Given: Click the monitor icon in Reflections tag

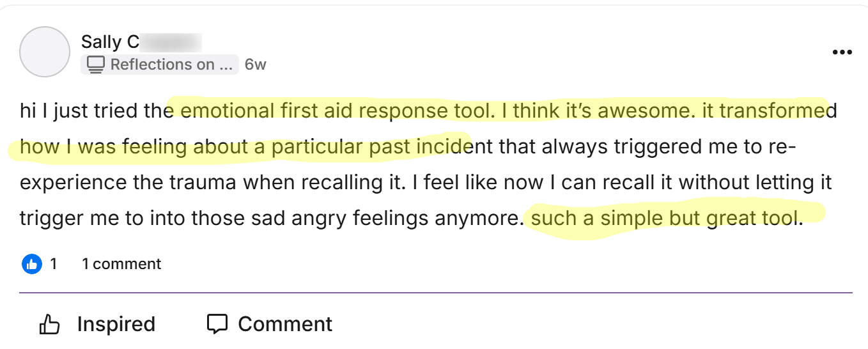Looking at the screenshot, I should pos(96,65).
